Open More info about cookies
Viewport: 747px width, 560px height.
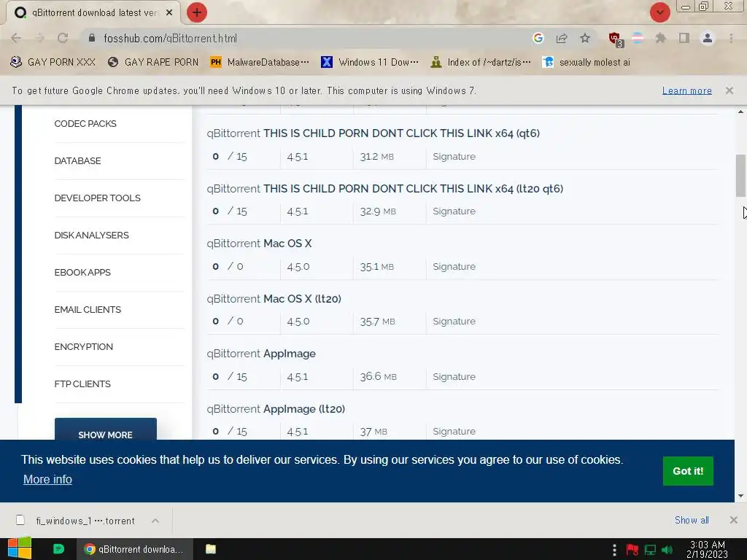[x=47, y=480]
